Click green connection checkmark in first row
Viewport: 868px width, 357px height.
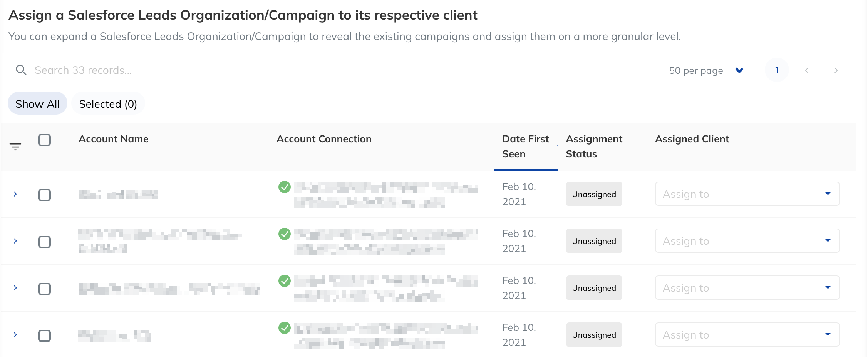(x=285, y=187)
